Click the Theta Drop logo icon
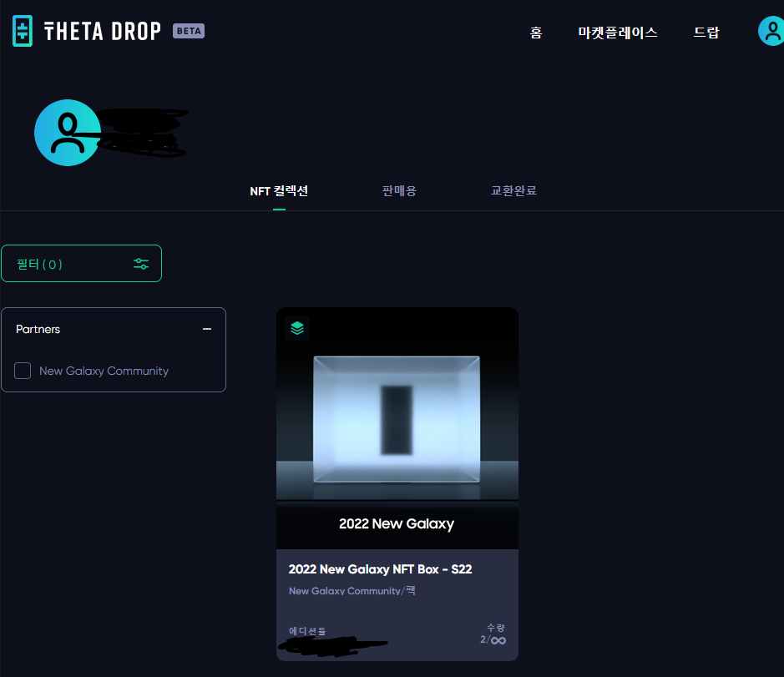This screenshot has width=784, height=677. tap(23, 31)
